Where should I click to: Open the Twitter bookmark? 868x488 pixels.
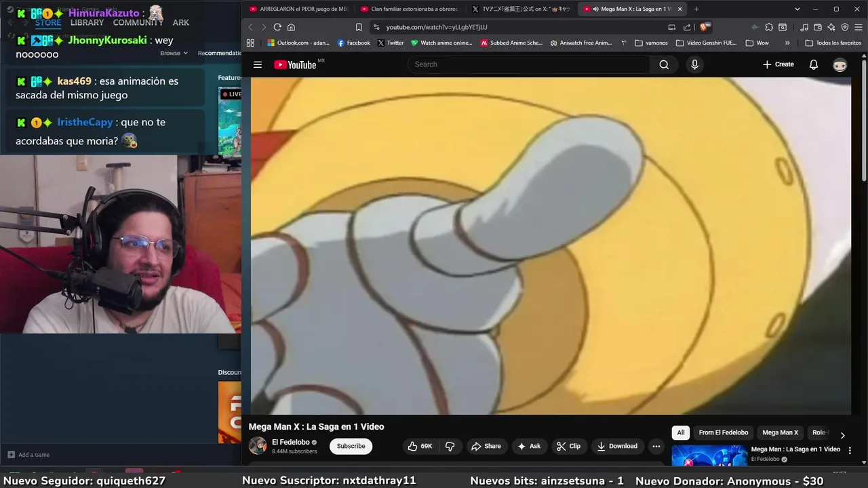(x=391, y=43)
